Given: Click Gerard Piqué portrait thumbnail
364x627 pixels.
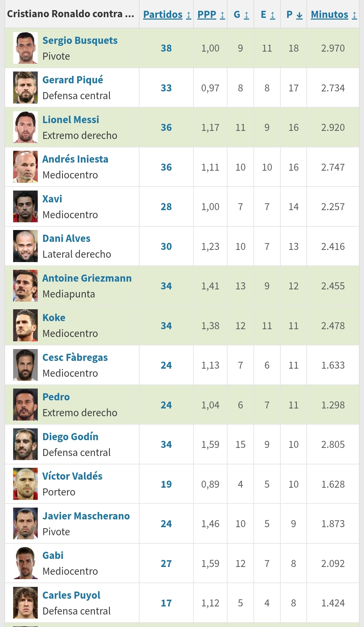Looking at the screenshot, I should click(25, 88).
